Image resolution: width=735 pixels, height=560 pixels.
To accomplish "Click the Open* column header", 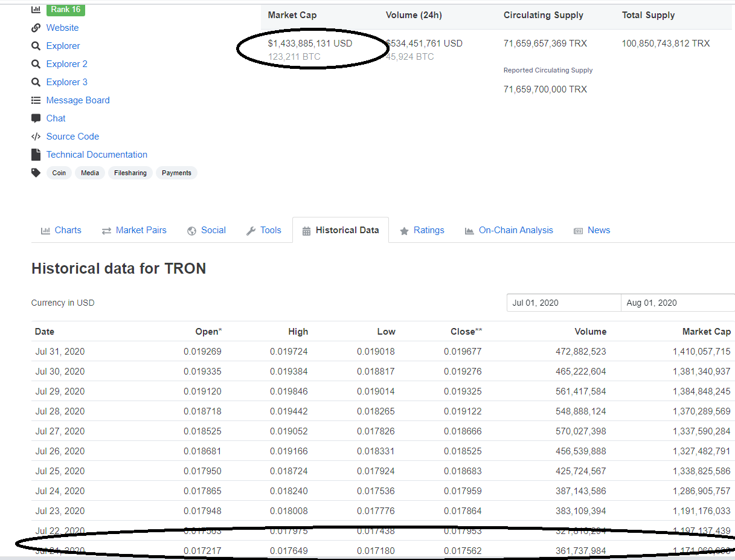I will coord(208,332).
